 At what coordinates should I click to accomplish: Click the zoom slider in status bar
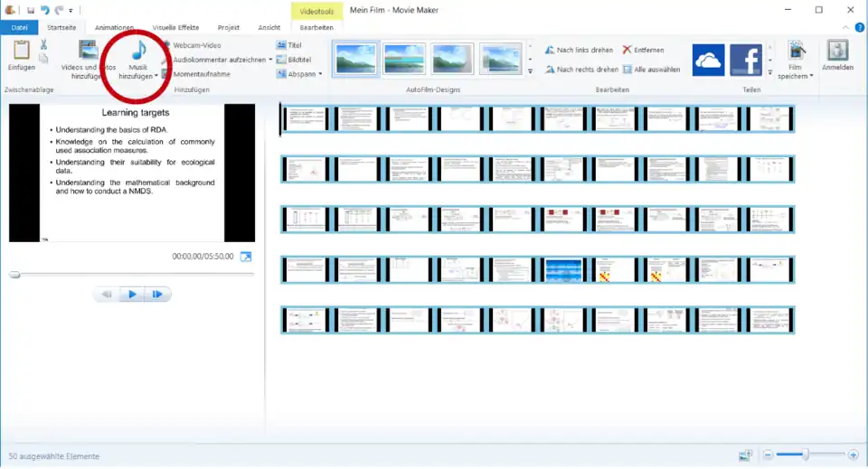coord(805,455)
